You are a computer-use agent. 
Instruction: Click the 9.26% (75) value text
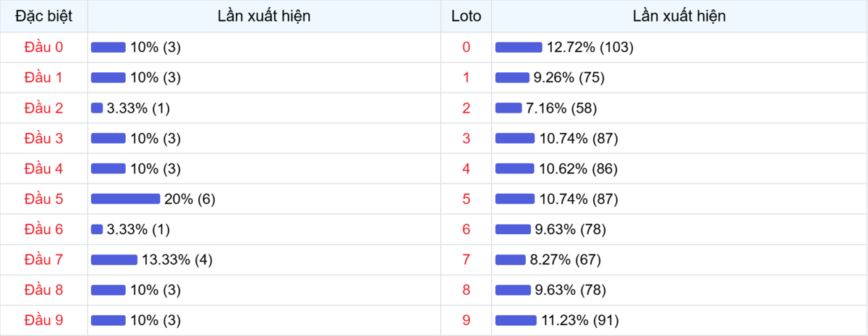(569, 77)
